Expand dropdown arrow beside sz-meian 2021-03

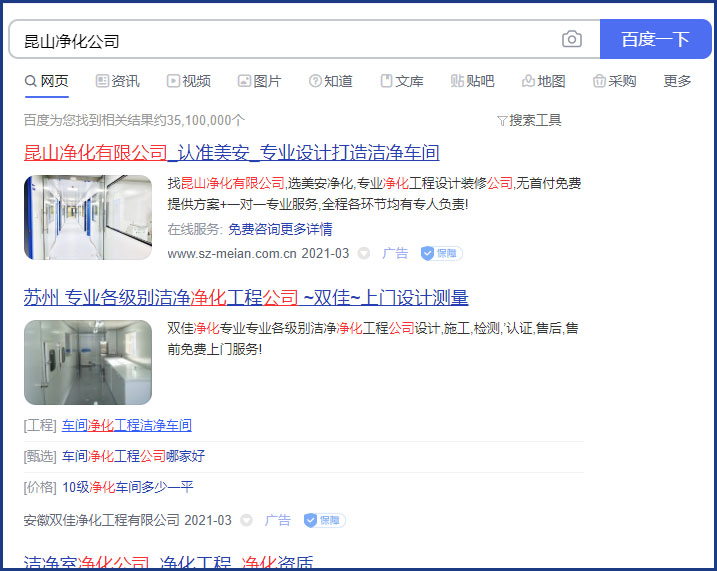[364, 253]
